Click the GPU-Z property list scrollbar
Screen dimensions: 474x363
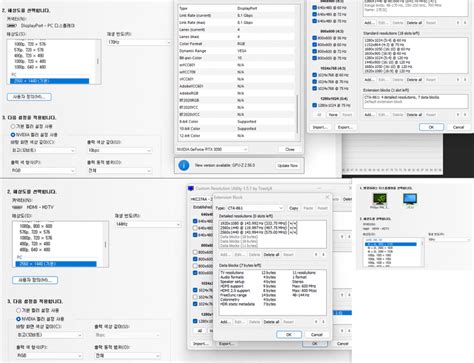click(297, 113)
